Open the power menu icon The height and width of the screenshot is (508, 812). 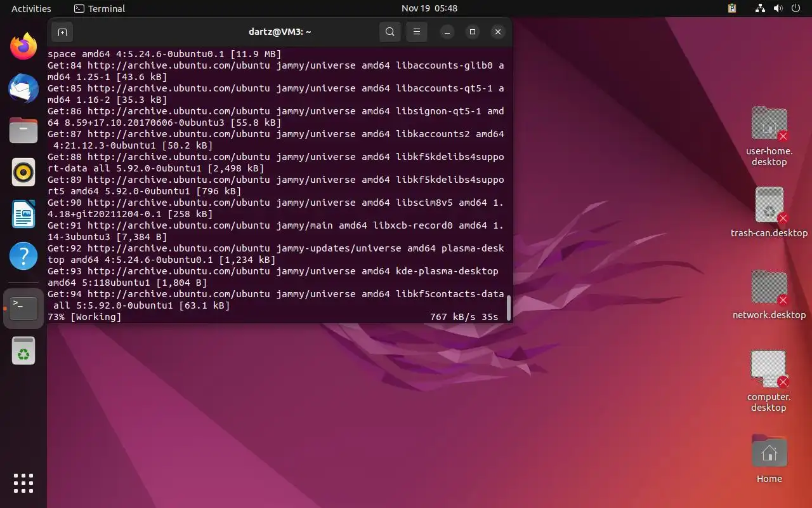coord(796,8)
